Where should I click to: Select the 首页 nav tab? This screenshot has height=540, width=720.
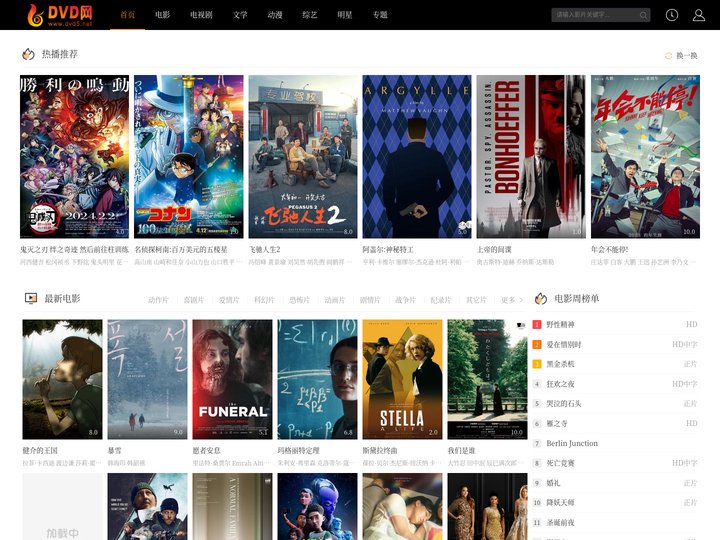point(127,15)
